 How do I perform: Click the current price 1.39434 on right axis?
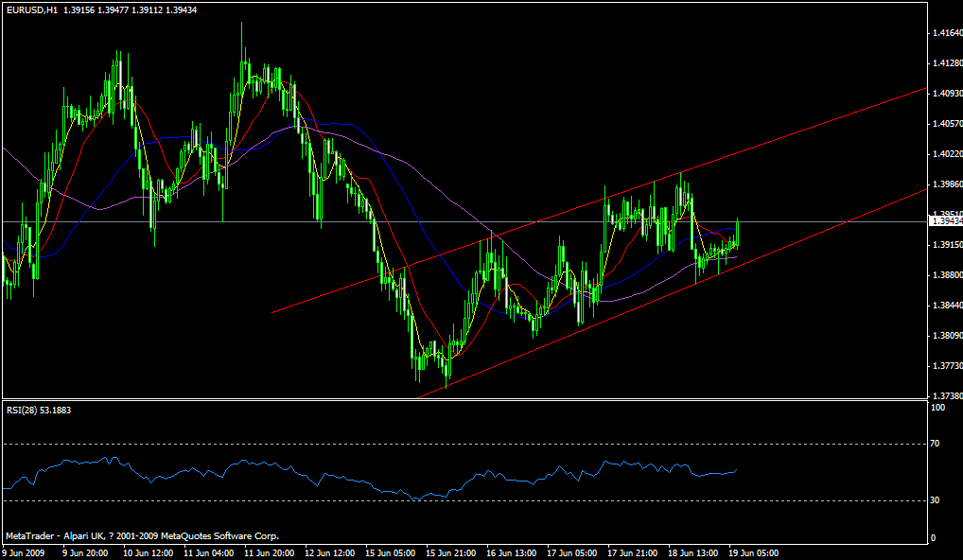(945, 223)
